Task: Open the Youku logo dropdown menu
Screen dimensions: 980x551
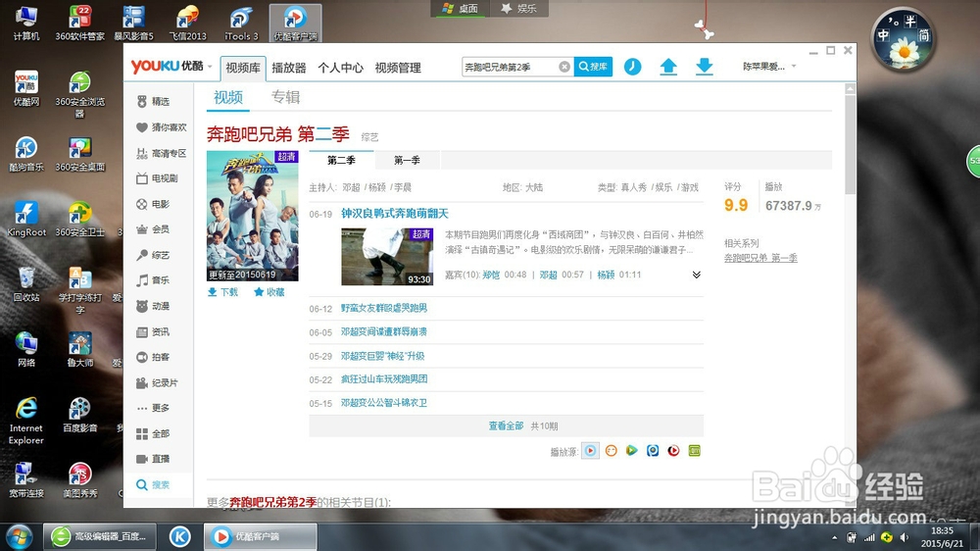Action: point(210,67)
